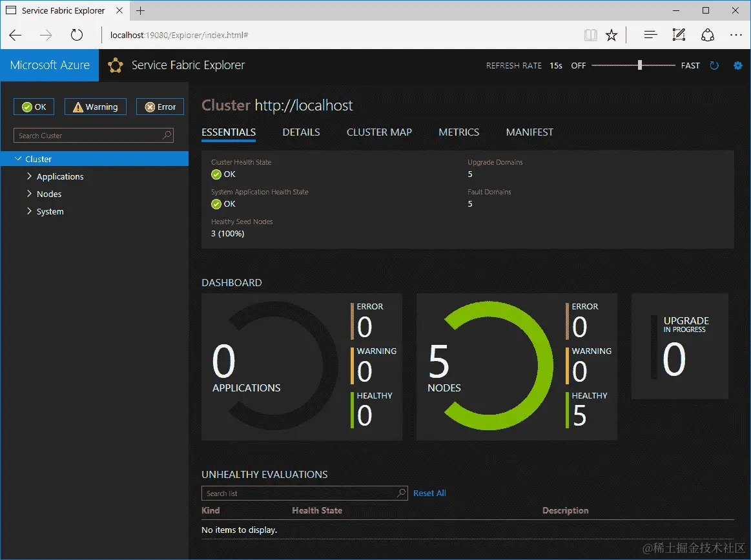Viewport: 751px width, 560px height.
Task: Click the refresh rate slider handle
Action: 640,65
